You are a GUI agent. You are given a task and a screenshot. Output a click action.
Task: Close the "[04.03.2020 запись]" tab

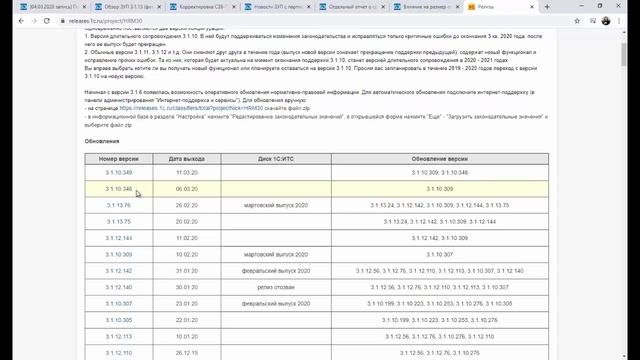pyautogui.click(x=84, y=7)
